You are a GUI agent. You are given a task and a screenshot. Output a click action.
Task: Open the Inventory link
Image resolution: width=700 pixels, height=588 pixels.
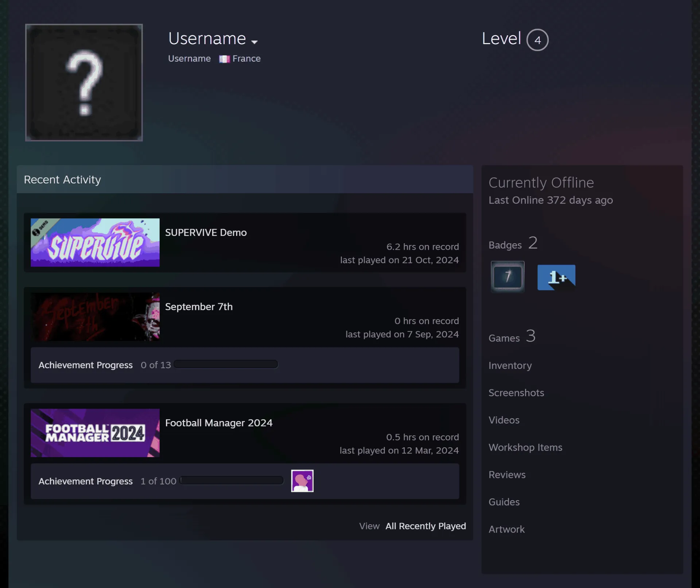click(510, 365)
